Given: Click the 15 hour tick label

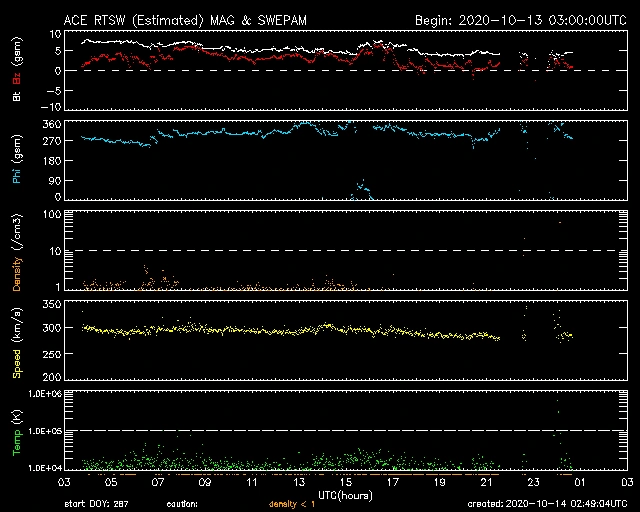Looking at the screenshot, I should click(345, 483).
